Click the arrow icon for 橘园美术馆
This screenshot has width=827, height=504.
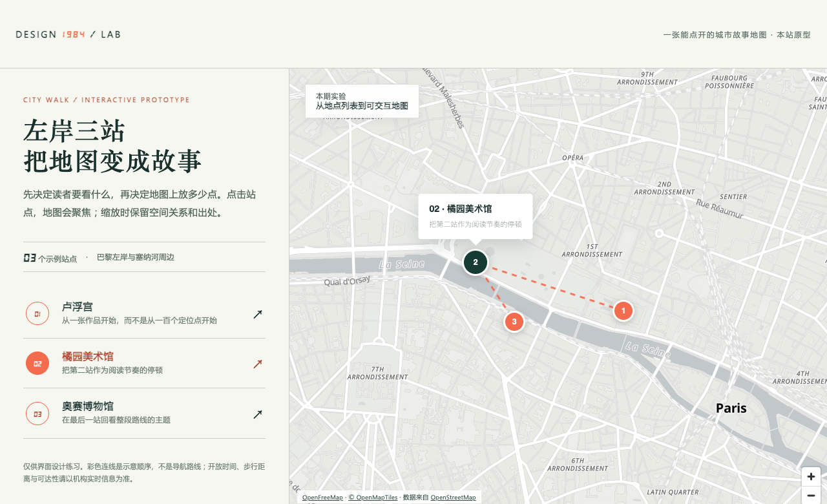258,364
